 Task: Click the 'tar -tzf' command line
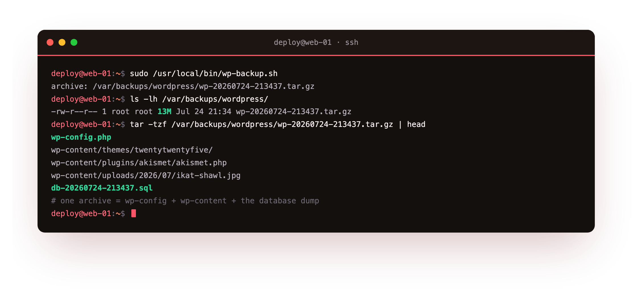pyautogui.click(x=278, y=124)
